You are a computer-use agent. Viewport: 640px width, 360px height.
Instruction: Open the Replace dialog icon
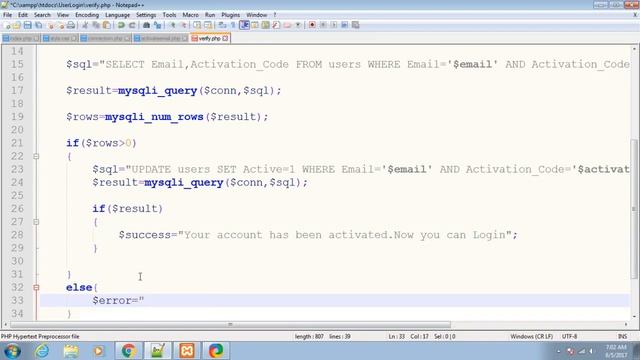157,25
